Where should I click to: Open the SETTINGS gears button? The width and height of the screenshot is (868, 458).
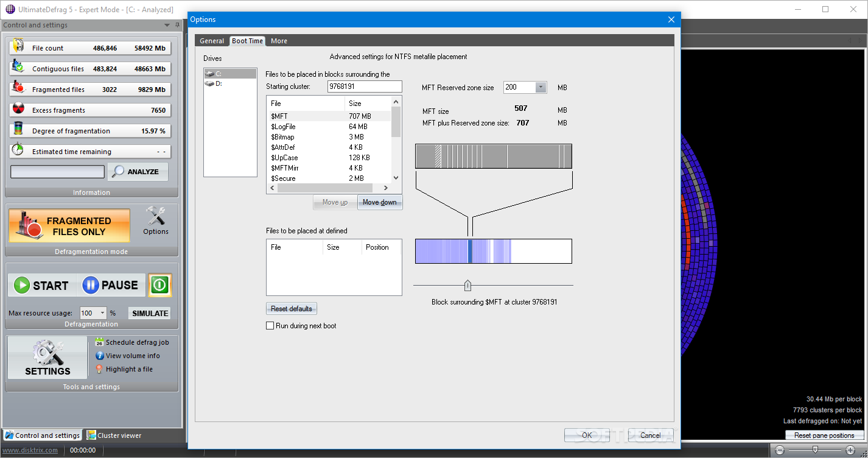(x=47, y=358)
